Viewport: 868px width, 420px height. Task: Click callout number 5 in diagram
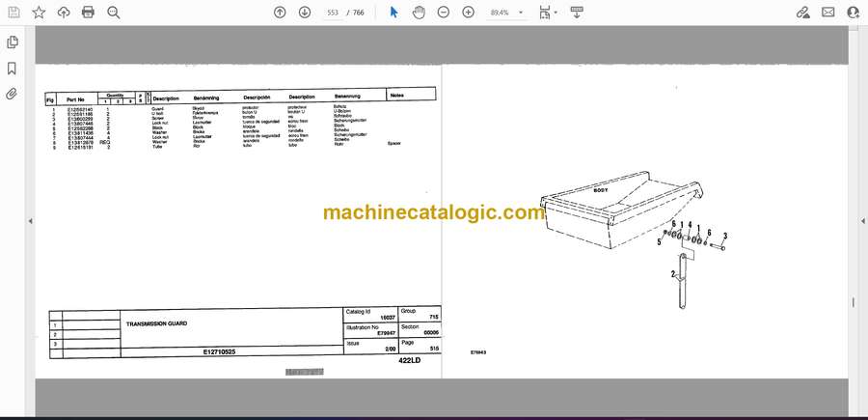coord(660,242)
